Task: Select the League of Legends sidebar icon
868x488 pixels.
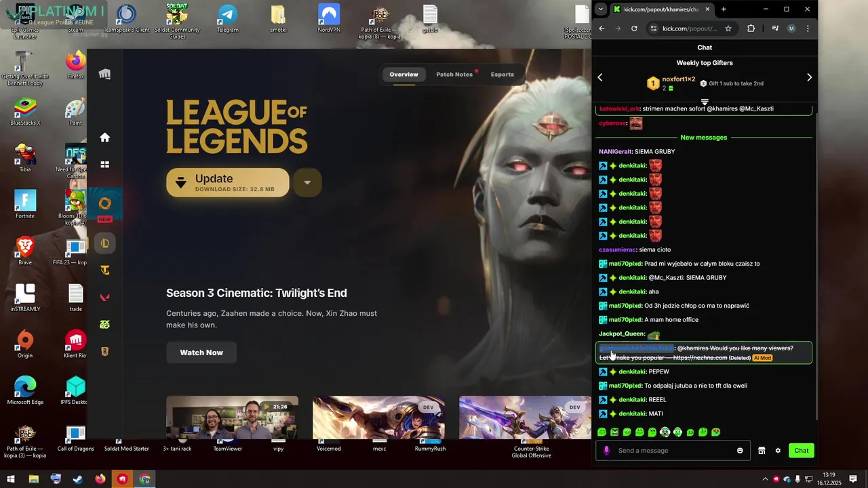Action: 104,243
